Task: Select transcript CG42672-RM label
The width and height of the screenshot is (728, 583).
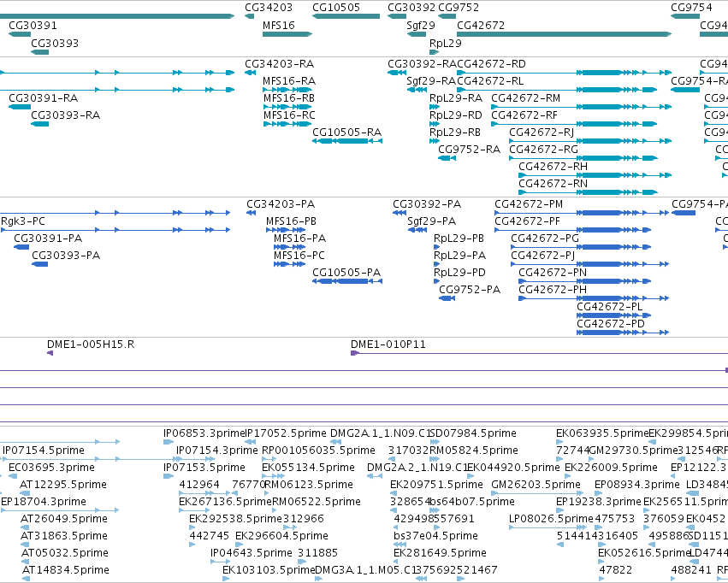Action: (525, 97)
